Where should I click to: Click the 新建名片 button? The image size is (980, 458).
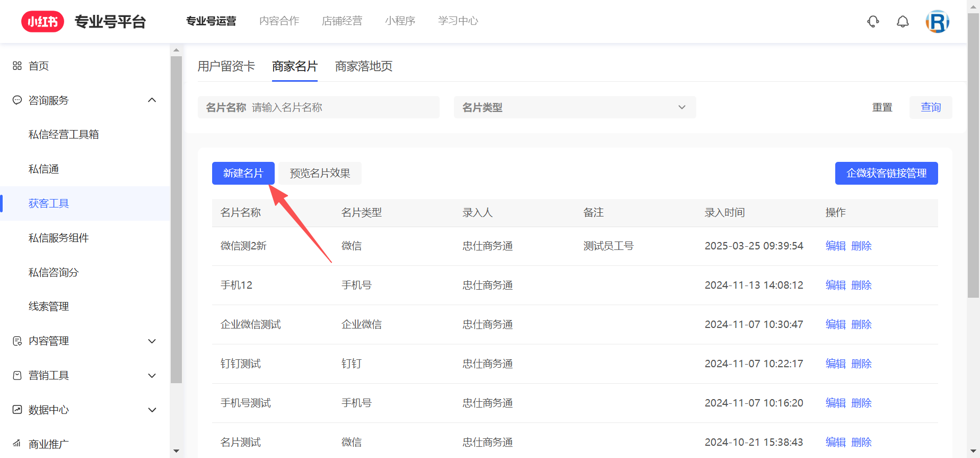[x=243, y=174]
